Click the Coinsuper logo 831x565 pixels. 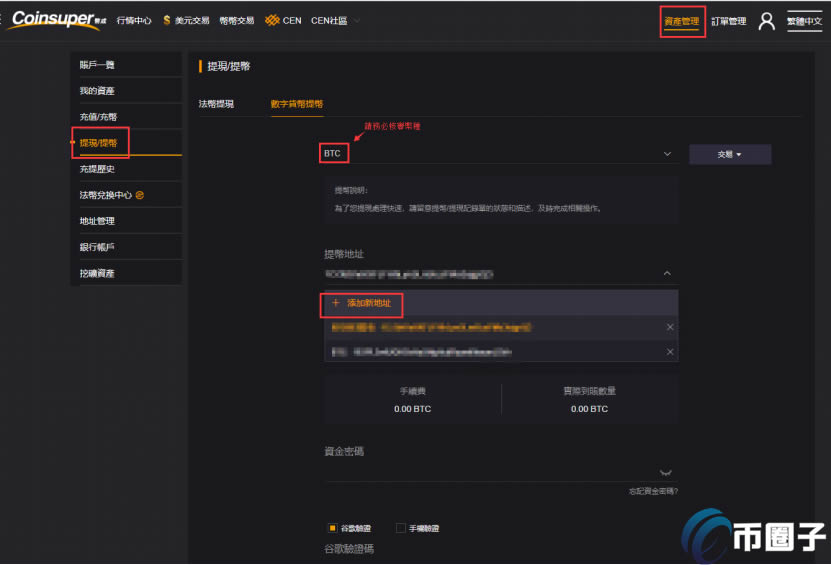point(58,20)
